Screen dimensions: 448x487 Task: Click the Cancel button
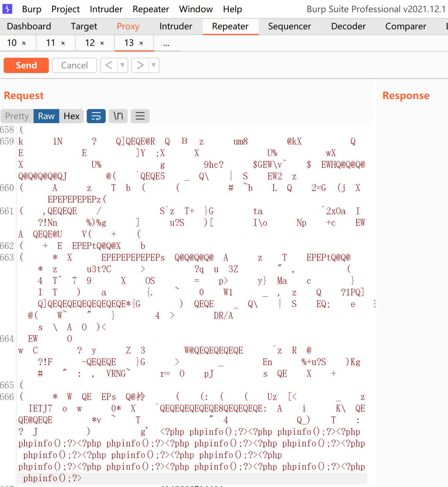pyautogui.click(x=75, y=65)
